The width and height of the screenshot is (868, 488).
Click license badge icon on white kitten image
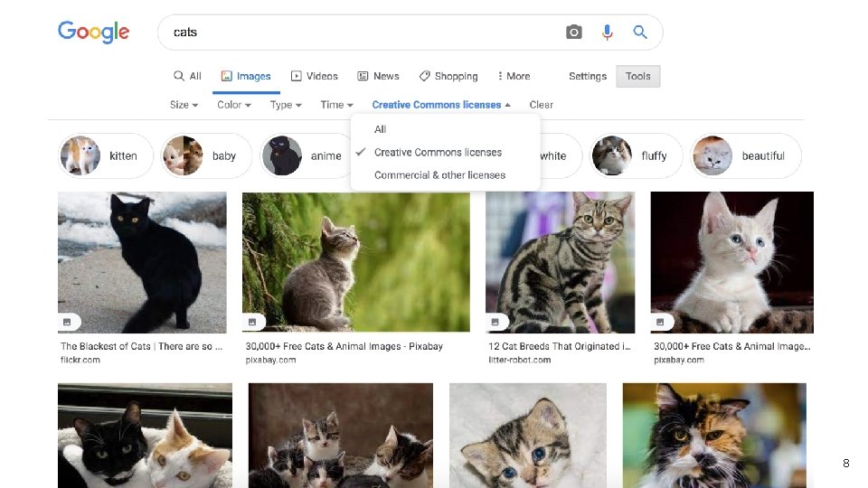coord(660,322)
